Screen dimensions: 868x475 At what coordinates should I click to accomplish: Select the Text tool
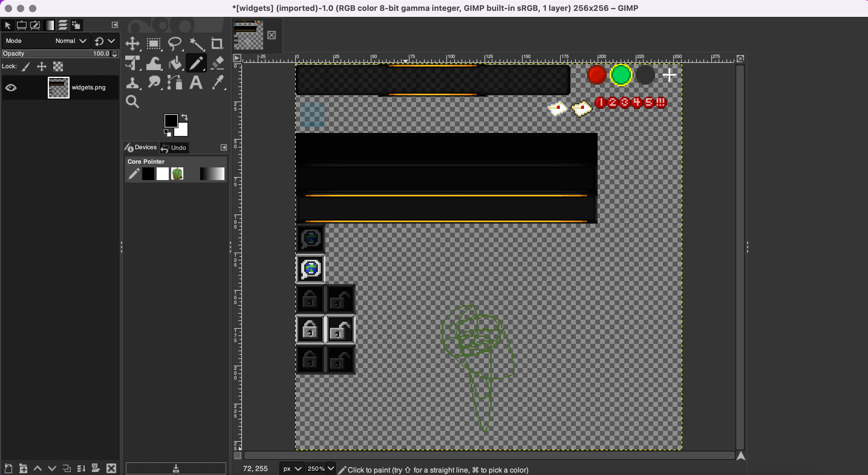click(196, 83)
